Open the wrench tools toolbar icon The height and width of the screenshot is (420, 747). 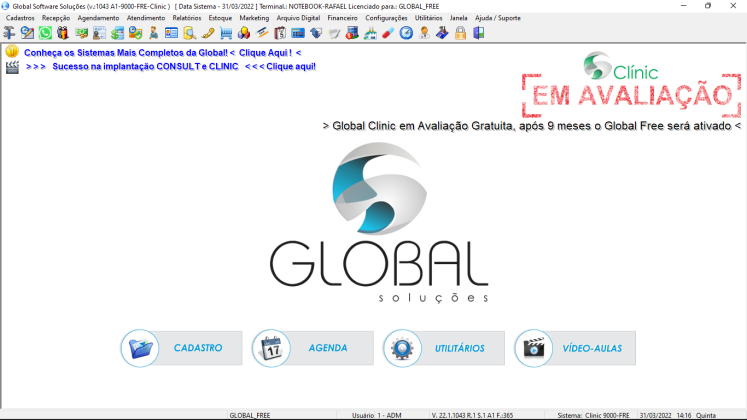click(9, 33)
